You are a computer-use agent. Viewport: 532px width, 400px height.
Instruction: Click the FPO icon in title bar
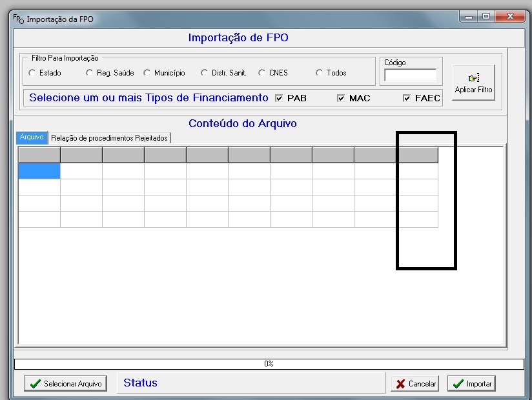18,19
